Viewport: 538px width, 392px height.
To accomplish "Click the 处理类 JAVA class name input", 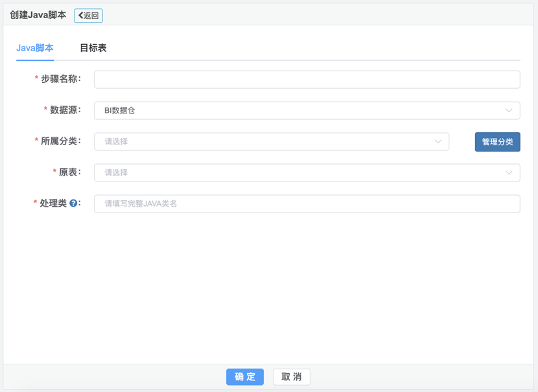I will click(x=307, y=204).
